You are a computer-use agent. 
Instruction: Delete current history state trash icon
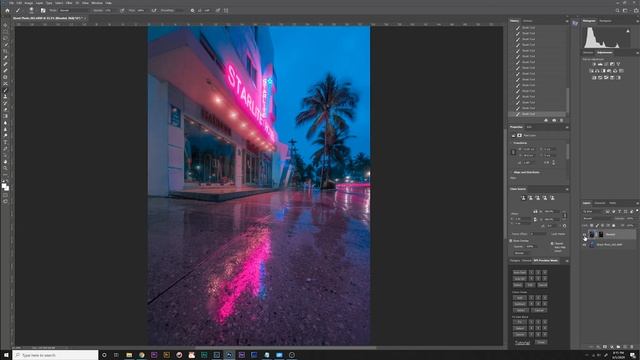point(562,120)
